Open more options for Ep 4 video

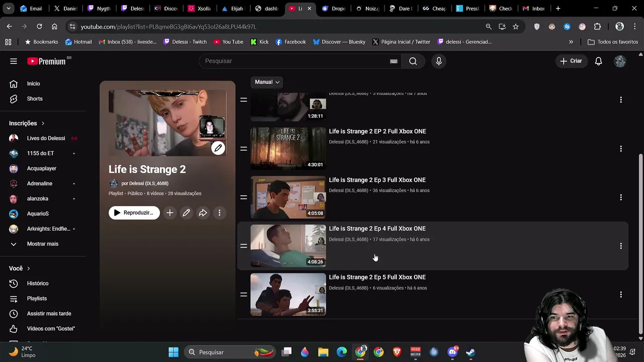pos(621,246)
